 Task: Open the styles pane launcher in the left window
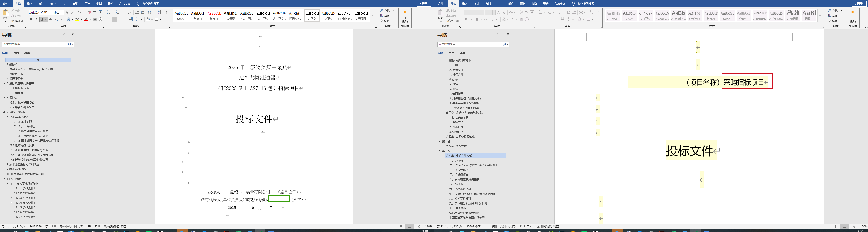(376, 27)
